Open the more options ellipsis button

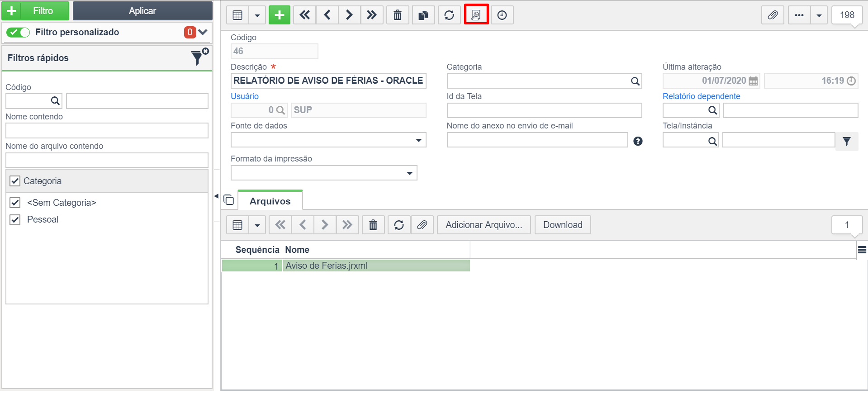799,15
